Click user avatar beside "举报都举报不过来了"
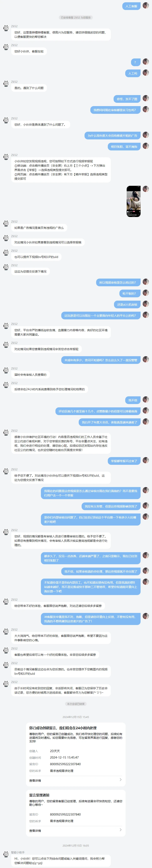 146,460
